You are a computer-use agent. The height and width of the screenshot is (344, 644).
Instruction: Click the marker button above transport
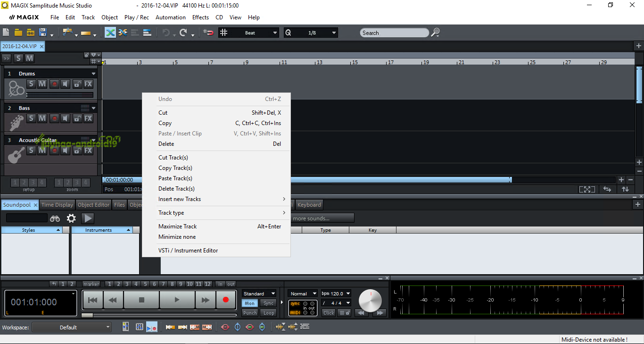click(91, 284)
